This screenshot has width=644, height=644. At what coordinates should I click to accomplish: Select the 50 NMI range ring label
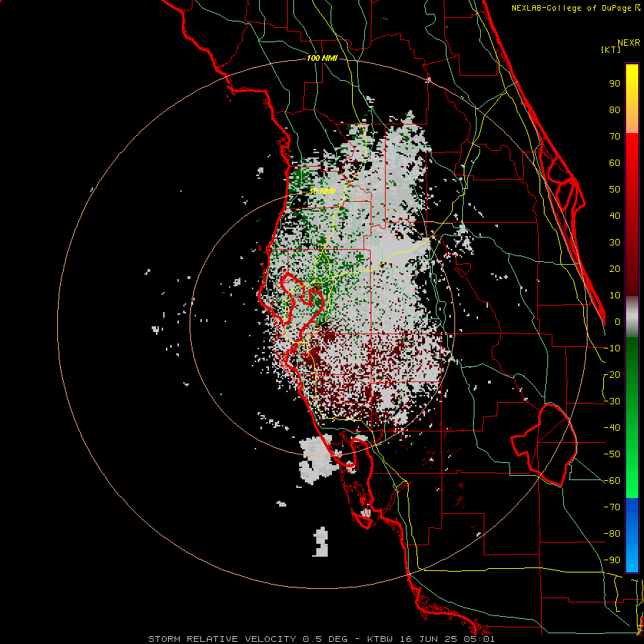pos(322,191)
